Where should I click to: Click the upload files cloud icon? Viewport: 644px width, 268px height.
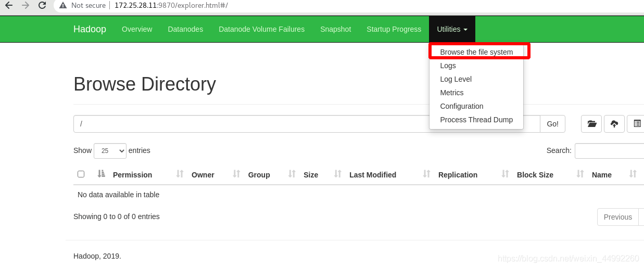tap(614, 124)
